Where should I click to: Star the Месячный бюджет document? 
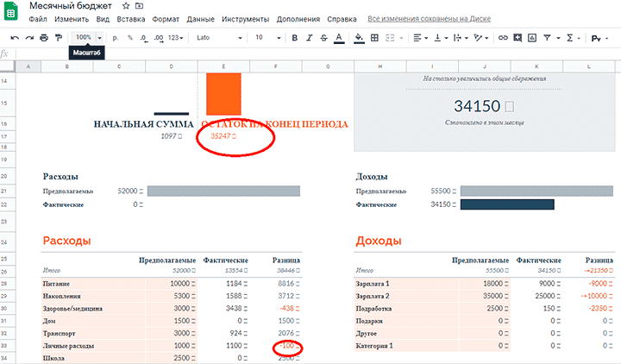tap(126, 5)
